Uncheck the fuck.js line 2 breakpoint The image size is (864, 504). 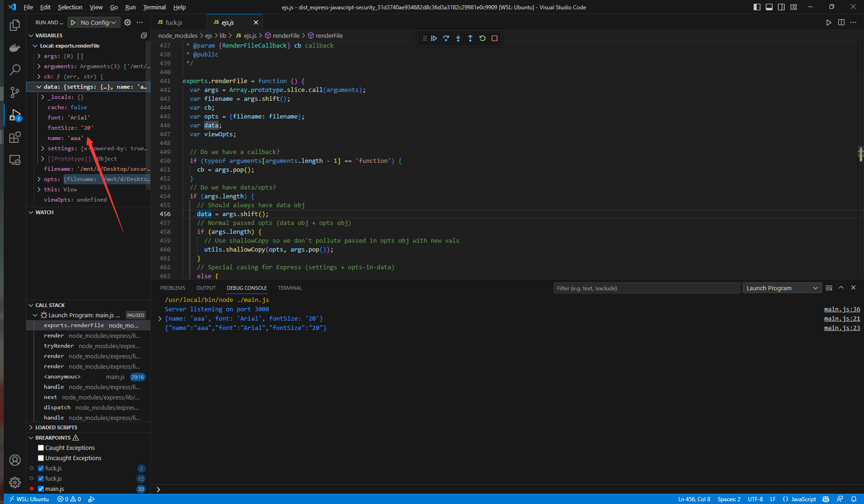pos(41,469)
